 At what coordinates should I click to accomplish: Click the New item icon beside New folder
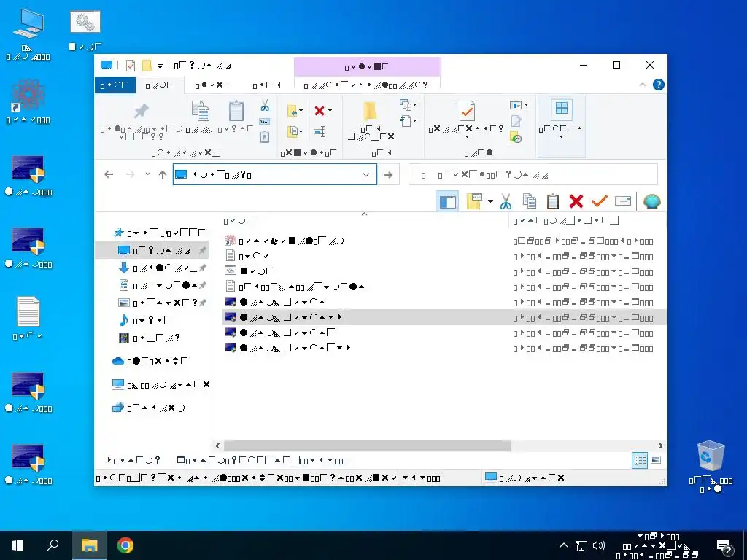[x=406, y=105]
